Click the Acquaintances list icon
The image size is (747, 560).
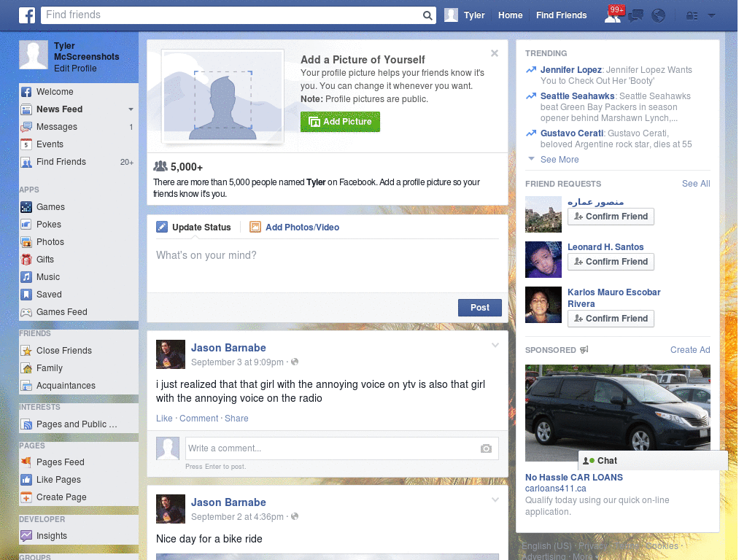coord(26,386)
